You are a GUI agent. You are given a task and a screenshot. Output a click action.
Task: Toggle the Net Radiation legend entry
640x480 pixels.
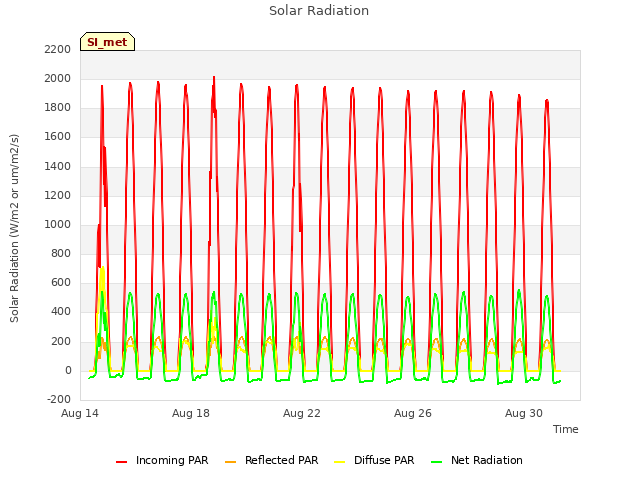(477, 460)
